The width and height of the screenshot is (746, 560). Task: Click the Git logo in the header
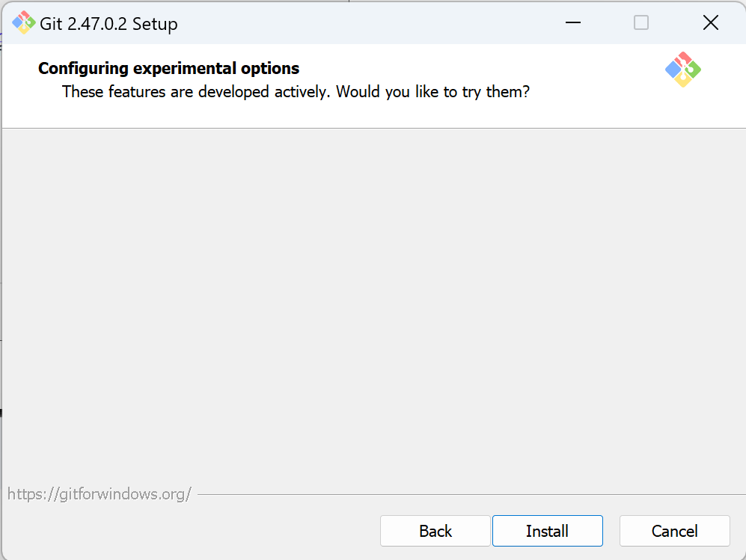[682, 70]
